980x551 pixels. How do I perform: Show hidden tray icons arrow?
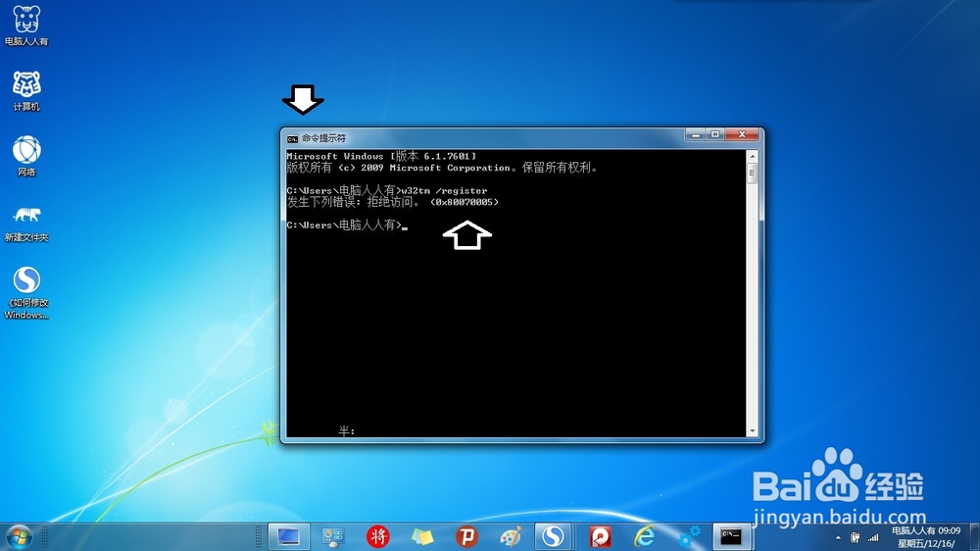(838, 537)
